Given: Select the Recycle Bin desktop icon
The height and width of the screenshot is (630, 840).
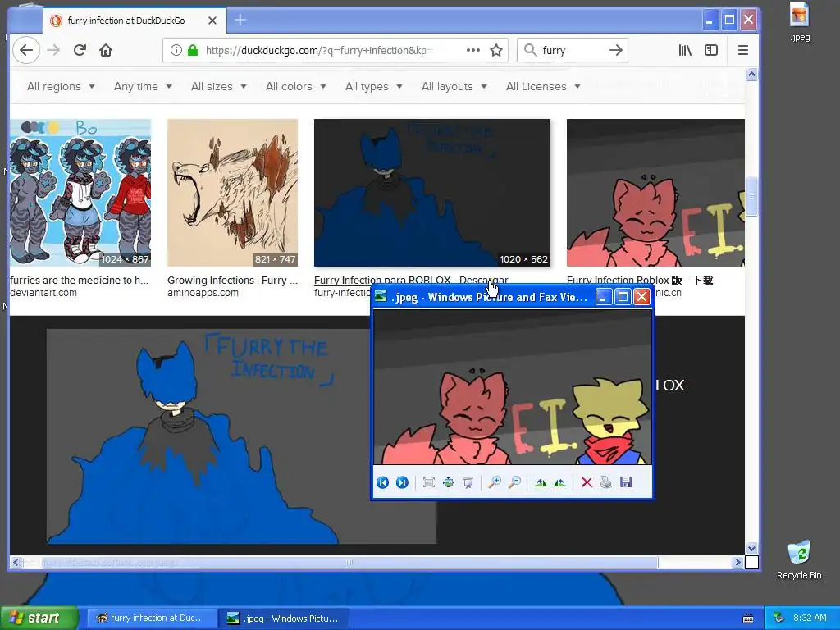Looking at the screenshot, I should (x=799, y=559).
